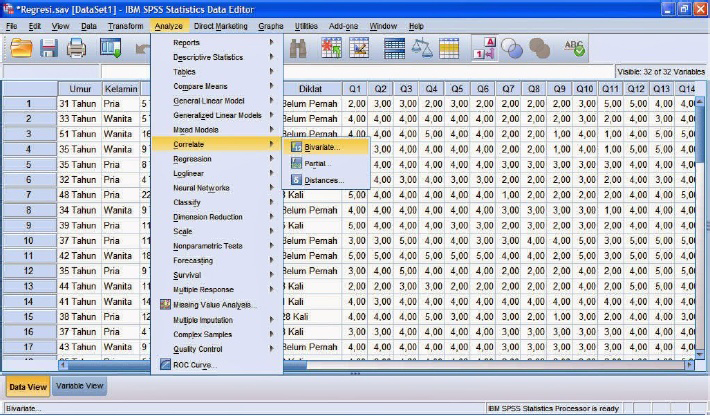The height and width of the screenshot is (420, 710).
Task: Open the Graphs menu in menu bar
Action: coord(270,25)
